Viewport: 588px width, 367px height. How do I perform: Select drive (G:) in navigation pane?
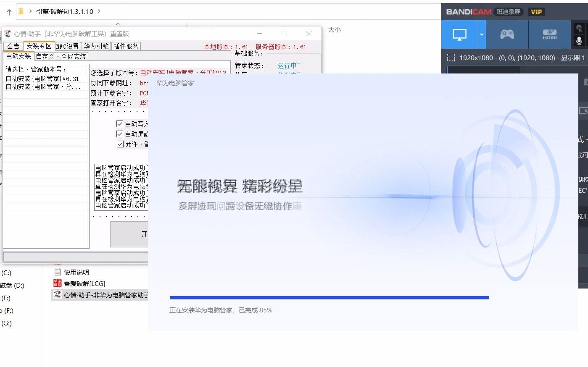6,323
